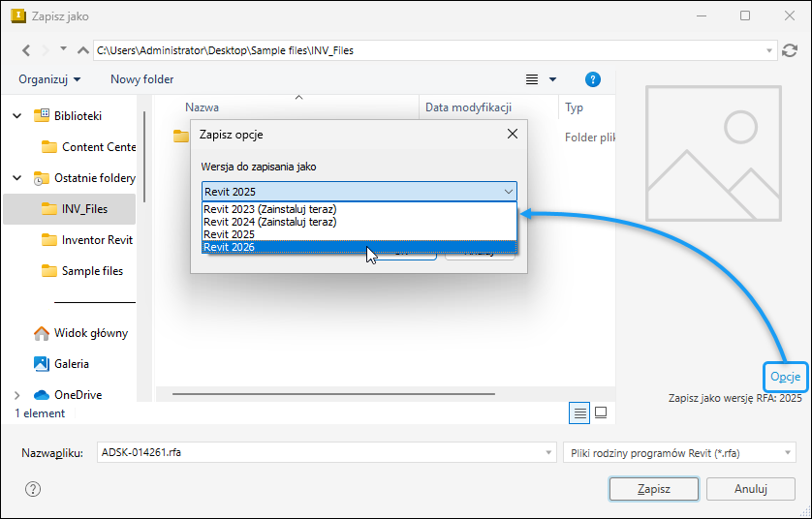Click the preview image placeholder

pyautogui.click(x=713, y=154)
